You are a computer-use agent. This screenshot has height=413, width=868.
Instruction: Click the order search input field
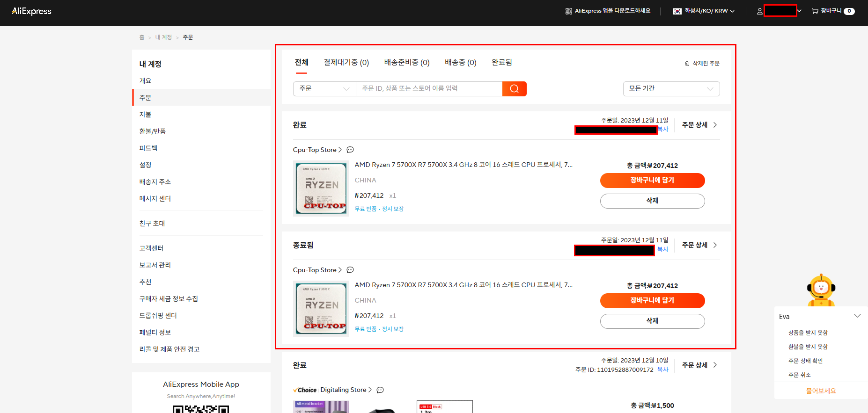[429, 89]
